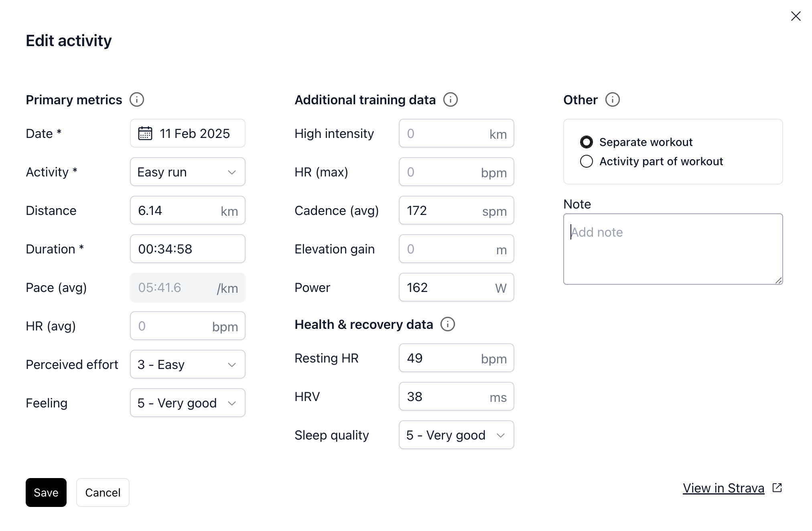Close the Edit activity dialog with X
The height and width of the screenshot is (531, 812).
(796, 16)
